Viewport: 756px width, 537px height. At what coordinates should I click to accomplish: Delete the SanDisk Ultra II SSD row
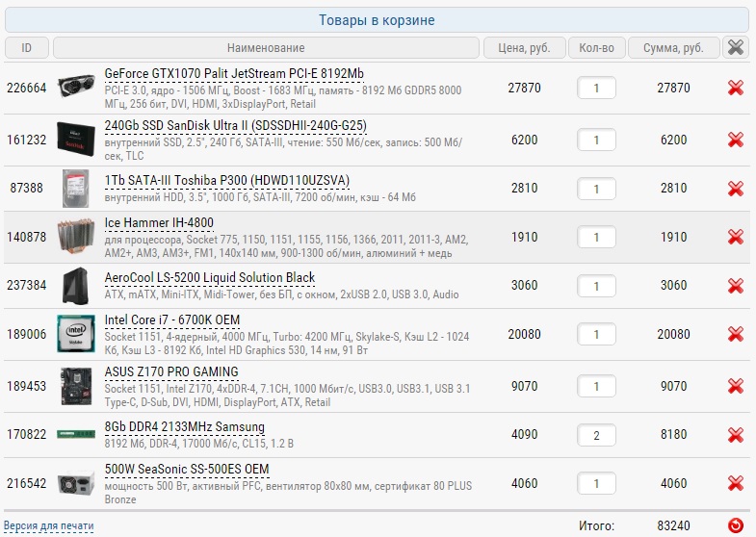coord(735,140)
